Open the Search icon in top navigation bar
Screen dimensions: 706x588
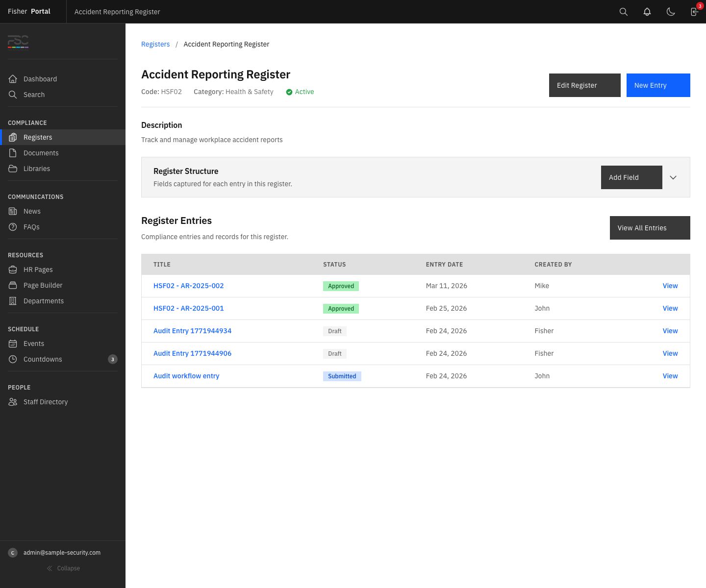(623, 11)
